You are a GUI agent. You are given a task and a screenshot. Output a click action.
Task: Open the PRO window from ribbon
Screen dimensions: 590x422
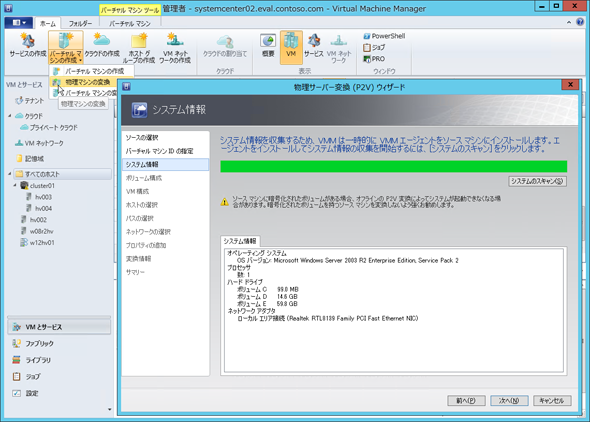pos(374,59)
